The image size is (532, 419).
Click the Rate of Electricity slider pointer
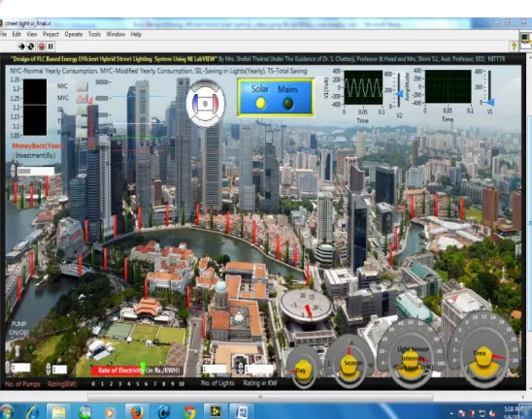(x=143, y=368)
